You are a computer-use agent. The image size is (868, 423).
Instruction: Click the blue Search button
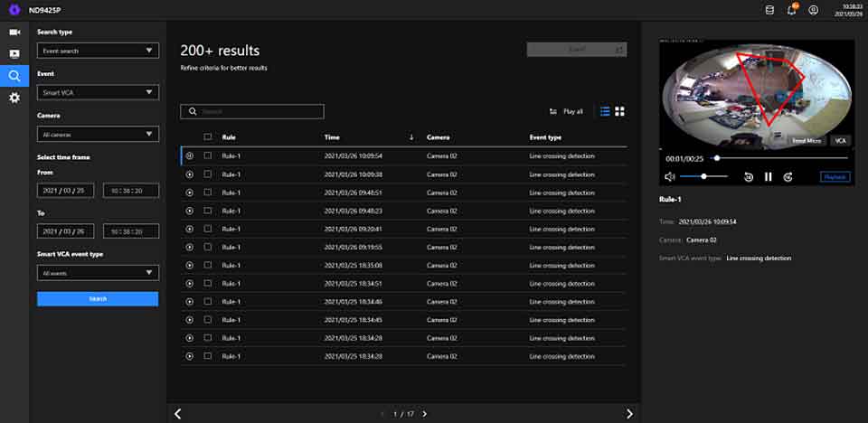pos(98,298)
